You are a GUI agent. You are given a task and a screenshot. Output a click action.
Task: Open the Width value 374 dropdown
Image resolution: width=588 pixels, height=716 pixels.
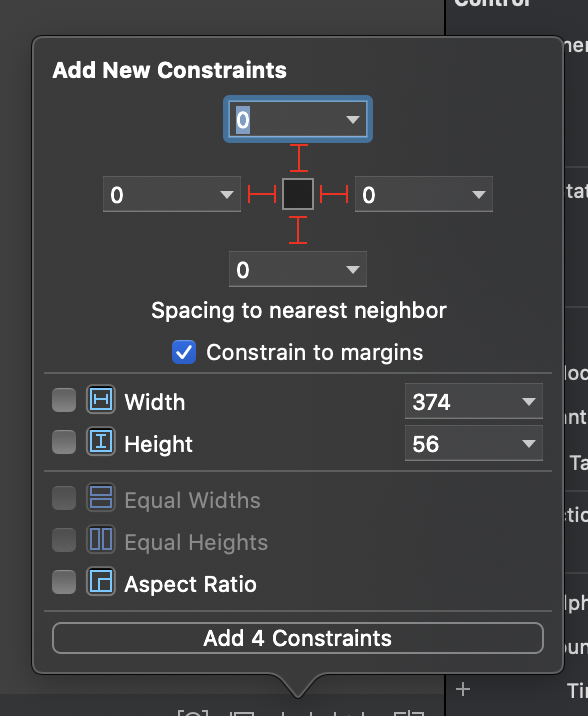tap(529, 401)
